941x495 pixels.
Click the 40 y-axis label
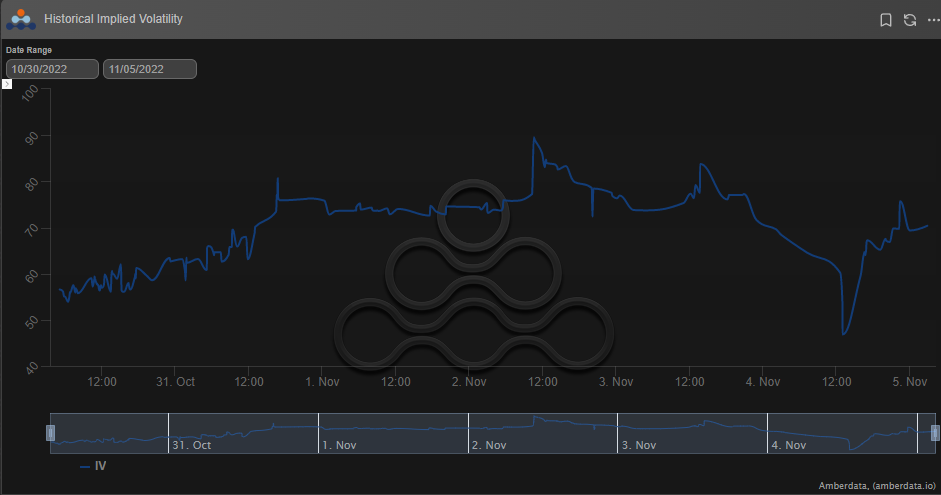pos(32,368)
